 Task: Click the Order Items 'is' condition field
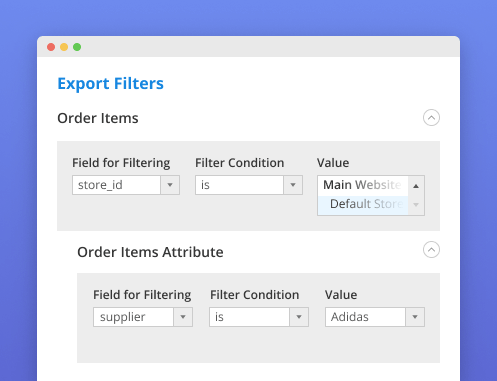coord(249,185)
